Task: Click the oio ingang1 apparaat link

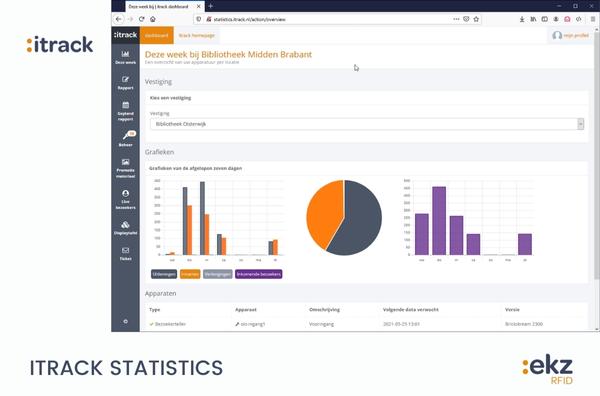Action: coord(253,324)
